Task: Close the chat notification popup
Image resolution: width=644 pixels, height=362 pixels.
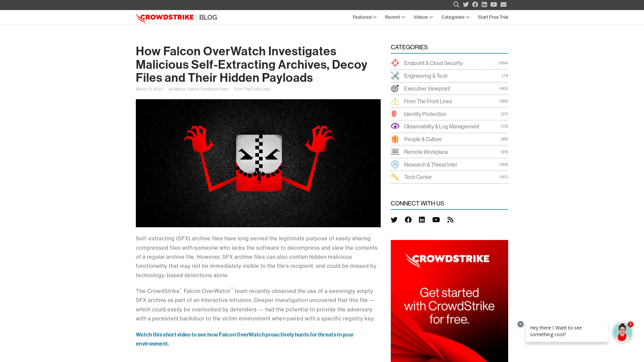Action: (521, 324)
